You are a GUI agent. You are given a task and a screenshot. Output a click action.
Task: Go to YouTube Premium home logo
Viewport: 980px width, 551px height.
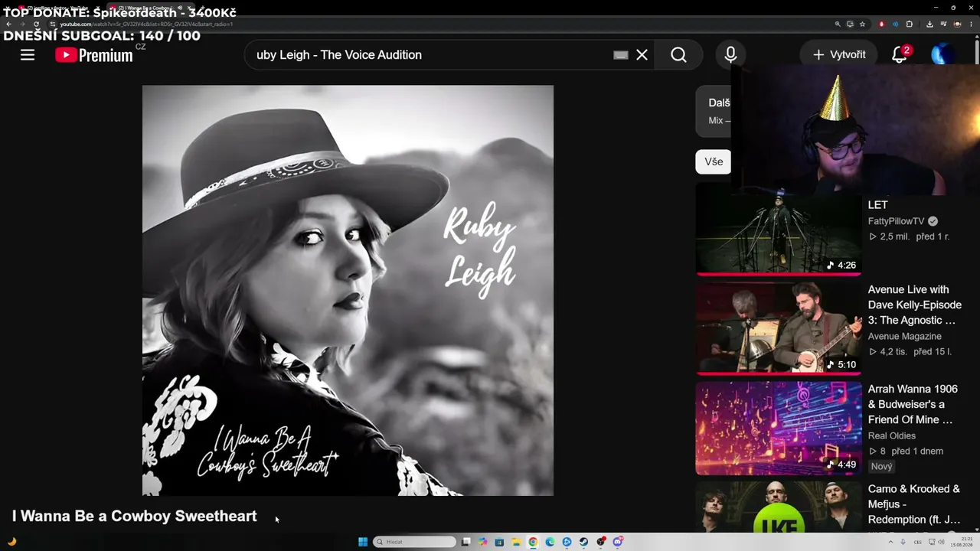click(x=94, y=54)
